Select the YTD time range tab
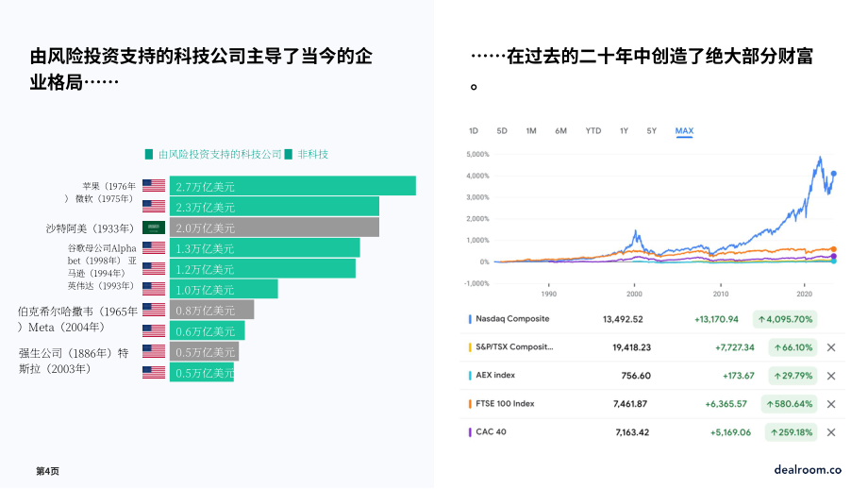The height and width of the screenshot is (489, 868). tap(593, 130)
